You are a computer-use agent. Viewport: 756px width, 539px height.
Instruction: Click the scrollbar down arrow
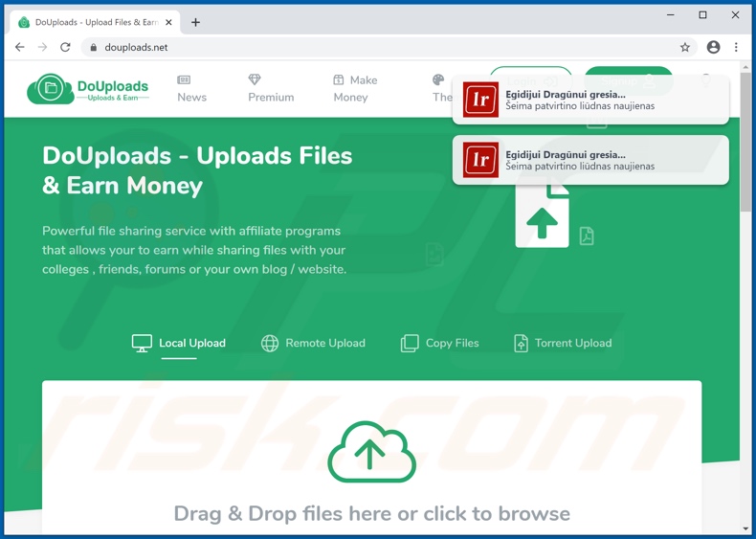(745, 528)
